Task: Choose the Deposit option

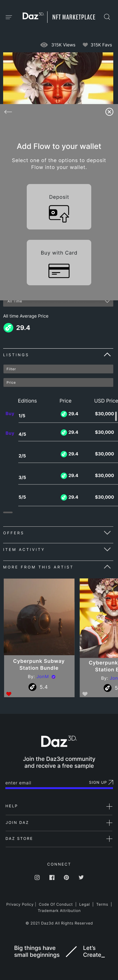Action: [59, 207]
